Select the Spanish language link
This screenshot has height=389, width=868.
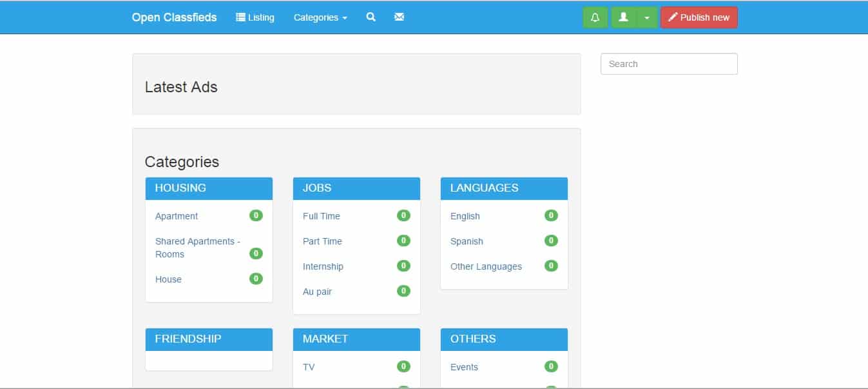(x=467, y=241)
